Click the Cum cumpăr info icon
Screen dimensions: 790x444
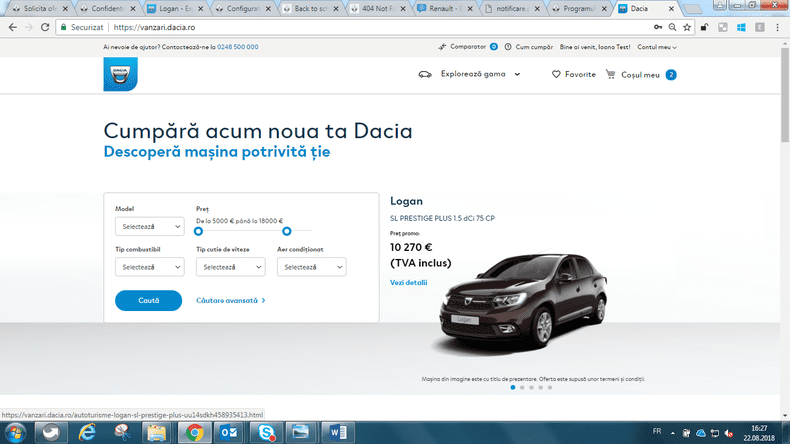(x=508, y=47)
